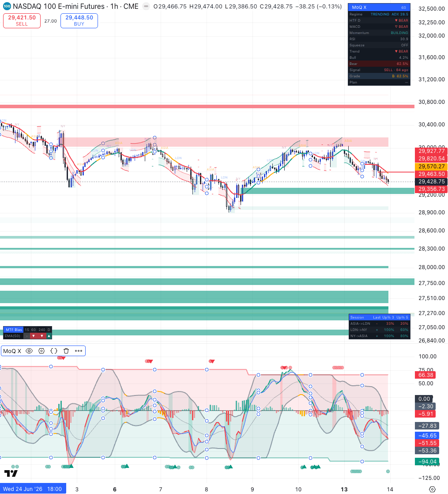The image size is (448, 494).
Task: Click the red 29,463.50 price label
Action: tap(431, 174)
